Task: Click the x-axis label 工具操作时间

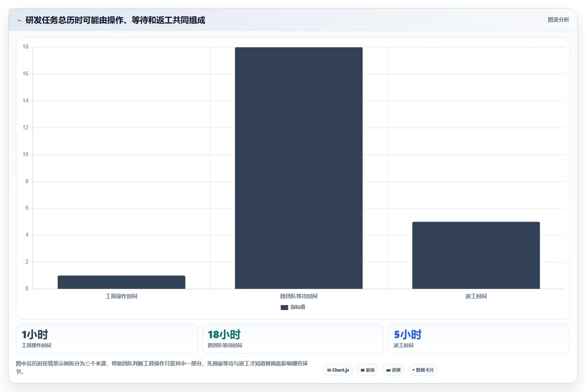Action: click(x=121, y=296)
